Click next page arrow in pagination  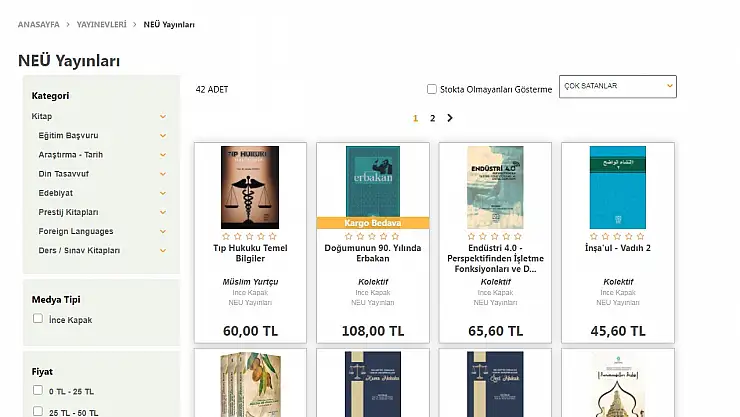[x=450, y=118]
